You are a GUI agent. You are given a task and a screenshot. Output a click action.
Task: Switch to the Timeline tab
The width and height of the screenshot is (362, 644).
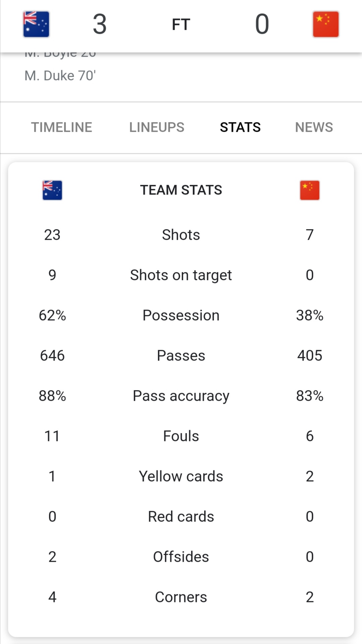pyautogui.click(x=62, y=127)
